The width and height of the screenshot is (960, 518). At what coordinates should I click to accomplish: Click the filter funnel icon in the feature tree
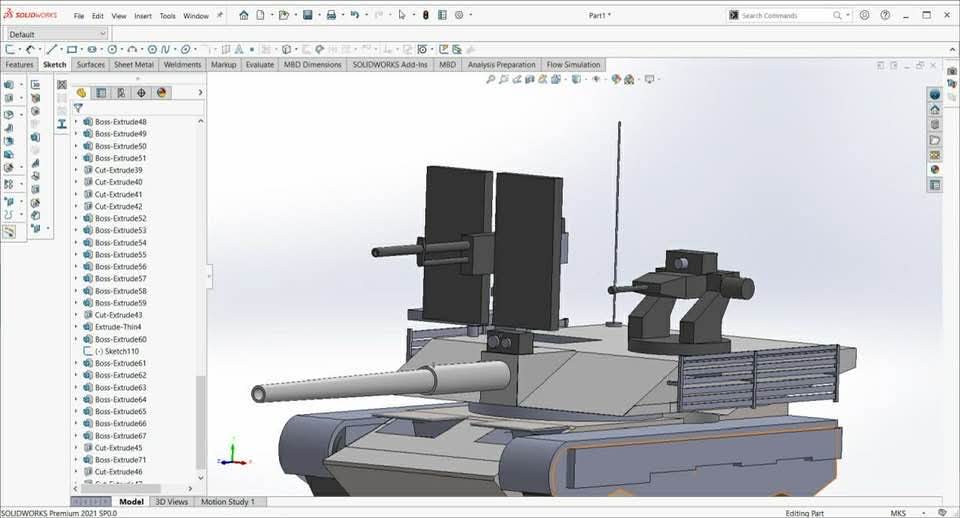pos(78,108)
